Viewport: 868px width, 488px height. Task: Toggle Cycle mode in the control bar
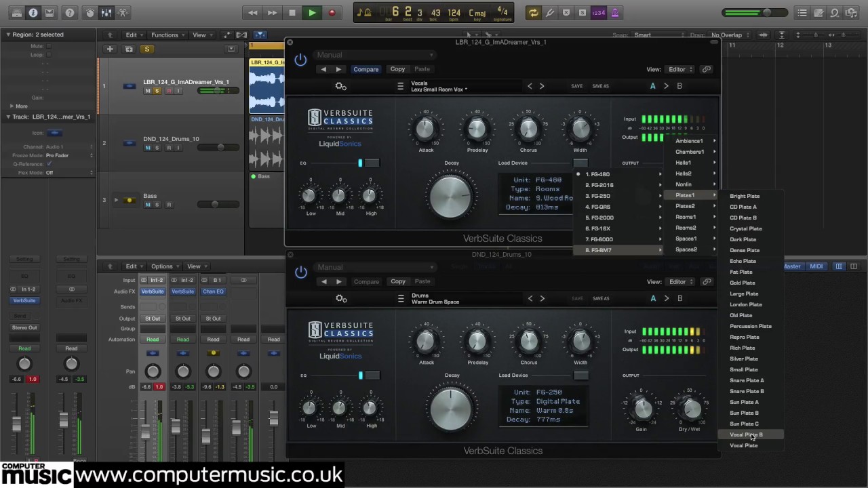coord(534,13)
